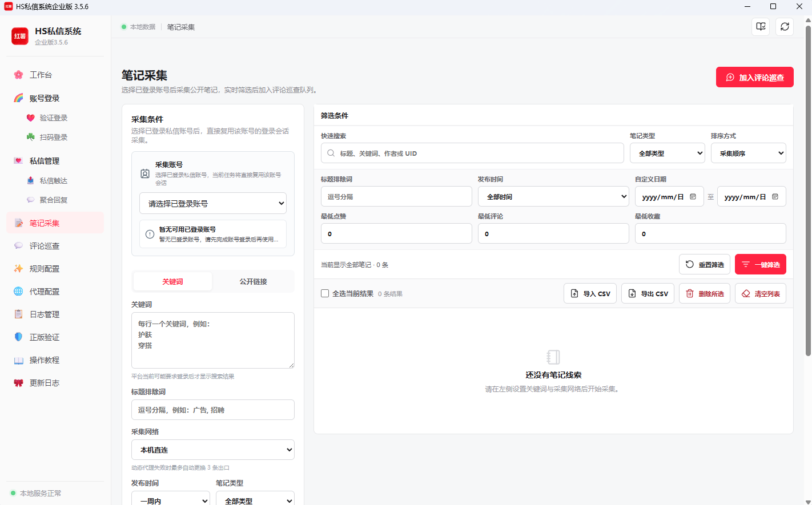Click the vertical scrollbar on the right
The image size is (812, 505).
(x=808, y=190)
